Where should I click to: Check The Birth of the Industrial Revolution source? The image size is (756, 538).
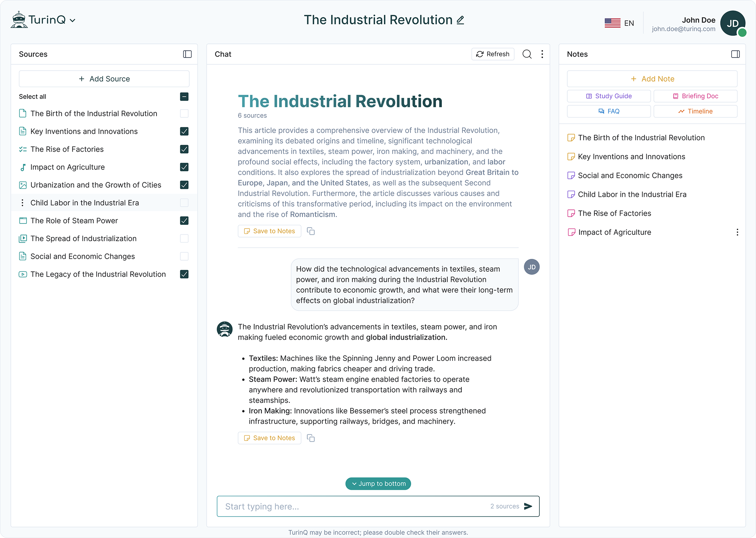(184, 113)
